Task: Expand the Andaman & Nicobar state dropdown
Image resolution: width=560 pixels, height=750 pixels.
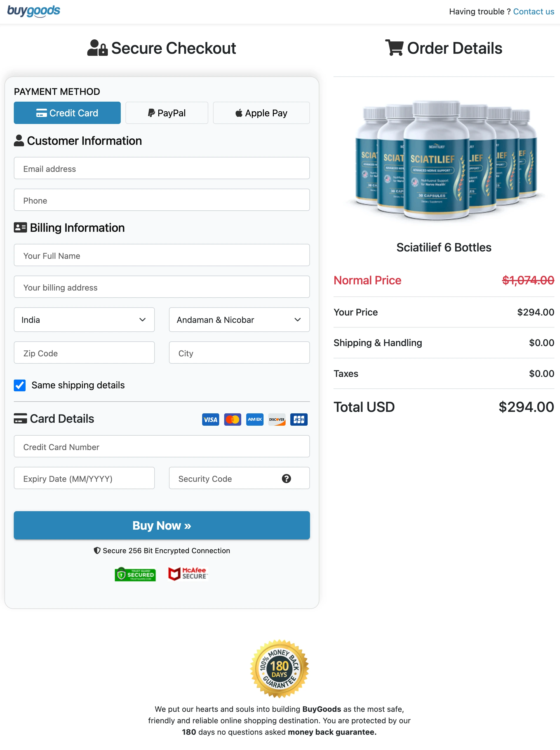Action: pos(239,320)
